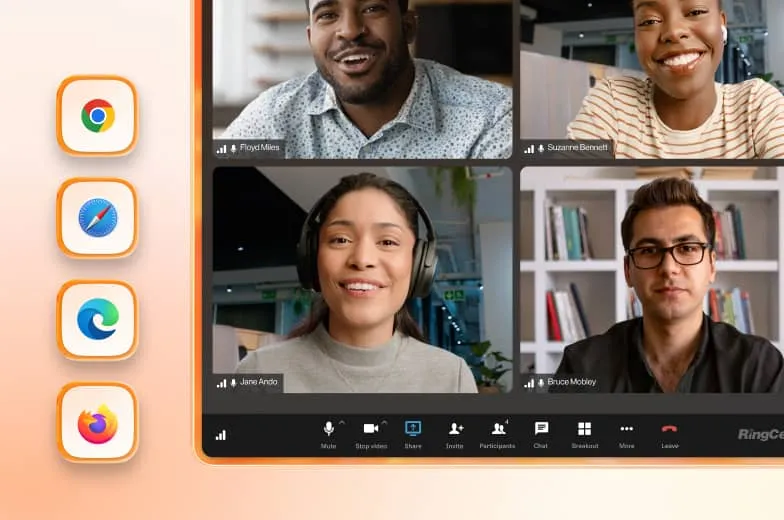Mute the microphone in the toolbar
The width and height of the screenshot is (784, 520).
[x=328, y=434]
